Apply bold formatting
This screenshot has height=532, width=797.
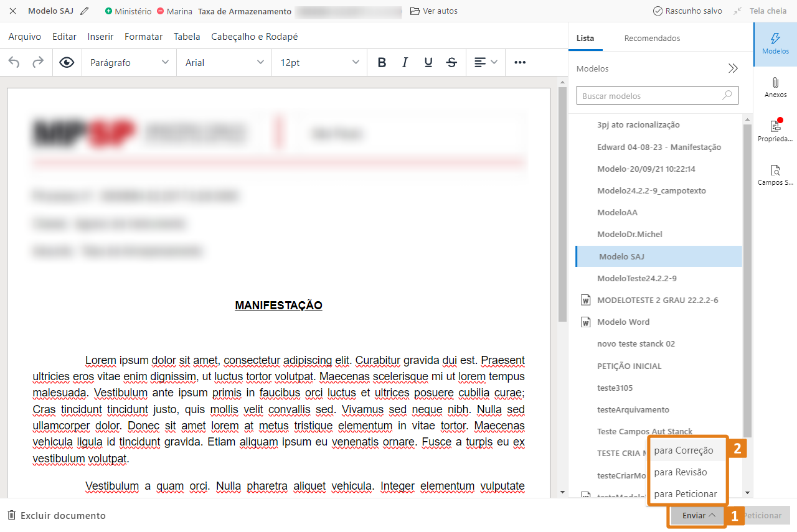[382, 62]
